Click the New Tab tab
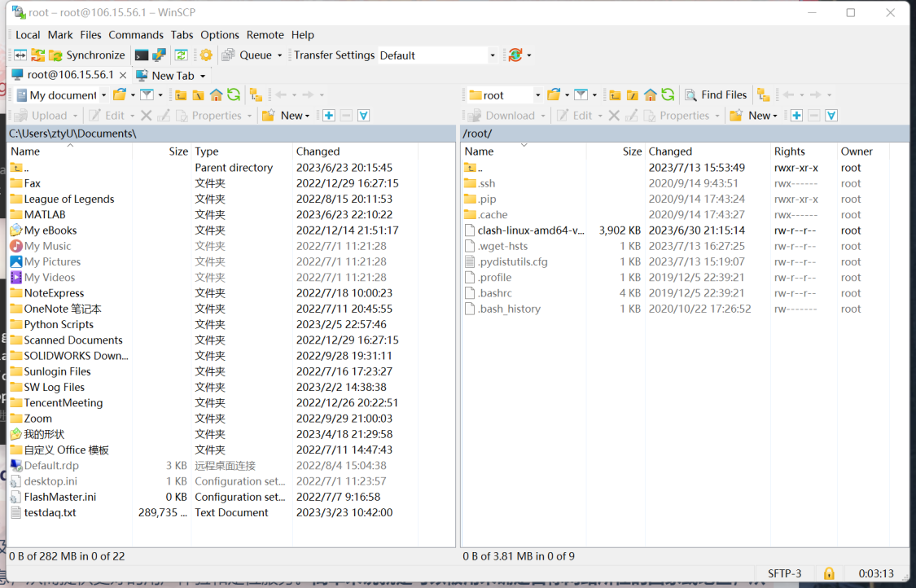 tap(166, 76)
